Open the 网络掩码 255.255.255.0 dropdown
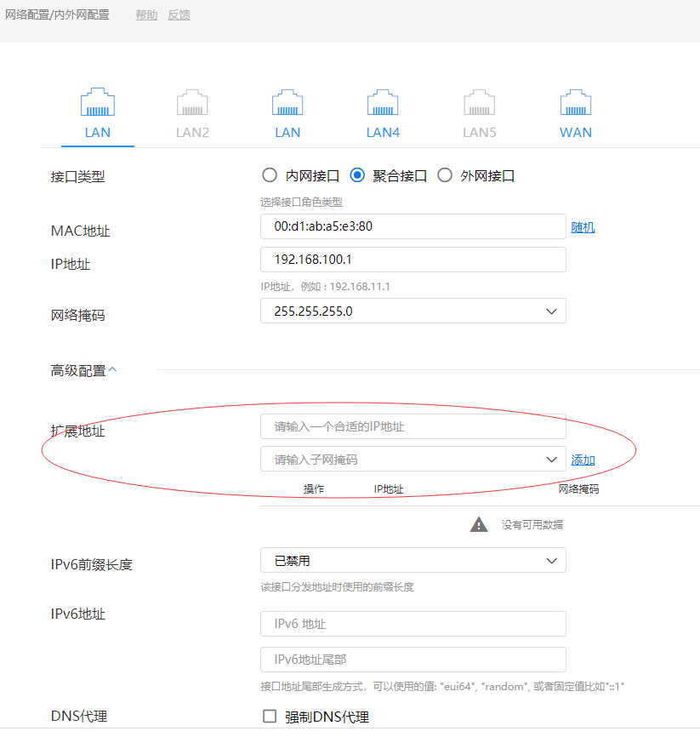 tap(413, 311)
